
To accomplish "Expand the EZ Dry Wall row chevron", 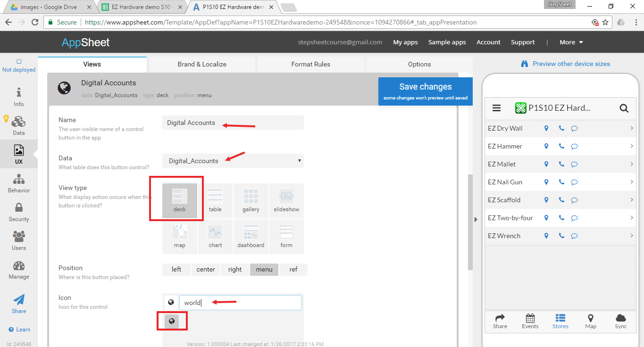I will (x=632, y=128).
